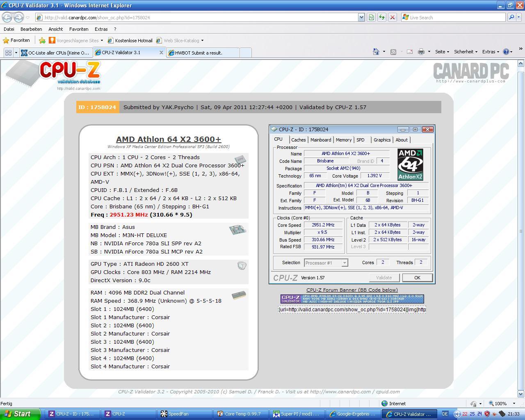Open the Datei menu

[x=9, y=29]
